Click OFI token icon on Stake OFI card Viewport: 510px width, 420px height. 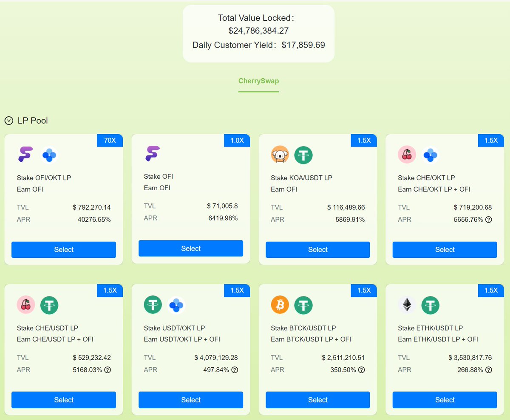(152, 154)
